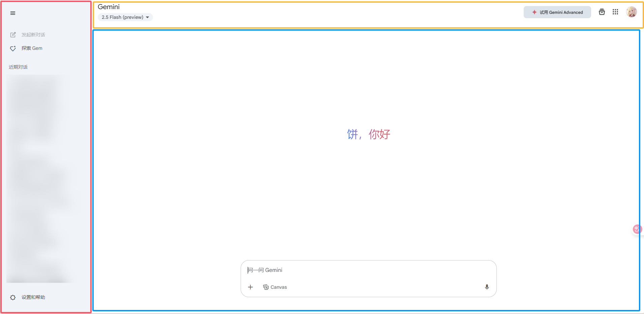Click the settings gear icon
This screenshot has width=644, height=314.
13,298
